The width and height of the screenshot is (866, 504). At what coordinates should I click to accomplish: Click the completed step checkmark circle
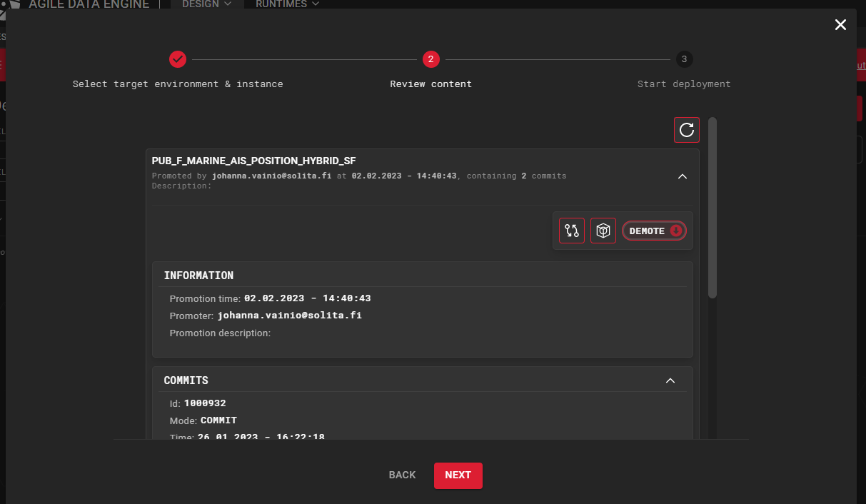coord(178,59)
